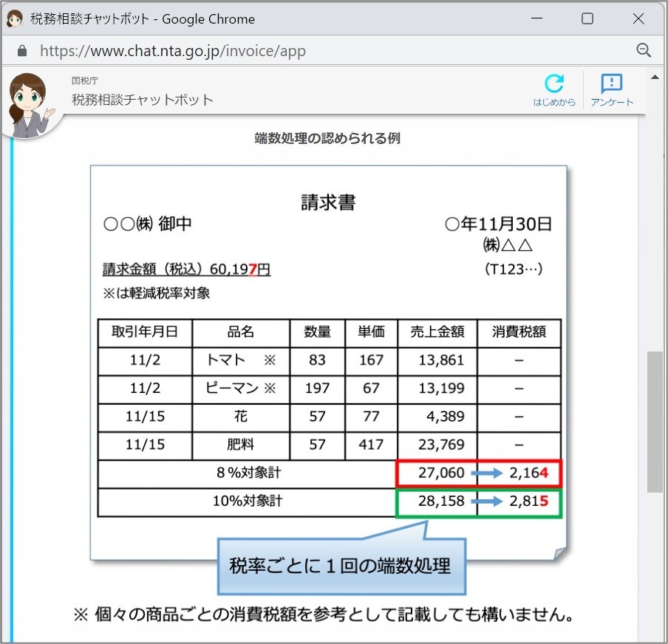Screen dimensions: 668x644
Task: Click the underlined 請求金額（税込）60,197円 text
Action: pyautogui.click(x=185, y=269)
